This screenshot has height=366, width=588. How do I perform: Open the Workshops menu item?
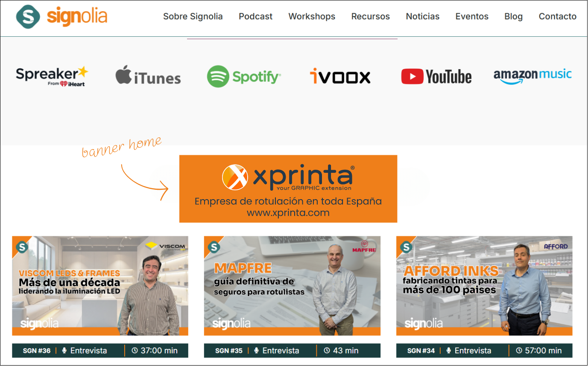pos(312,17)
